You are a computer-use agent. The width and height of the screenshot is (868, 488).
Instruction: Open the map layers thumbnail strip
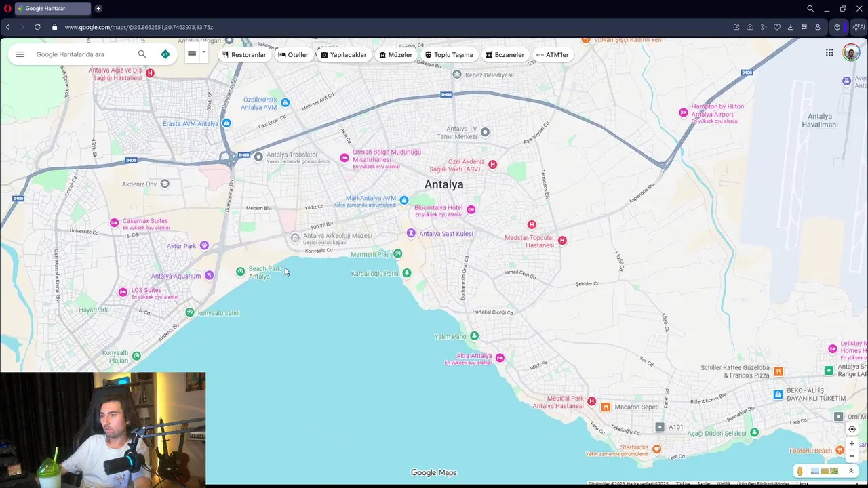[825, 471]
